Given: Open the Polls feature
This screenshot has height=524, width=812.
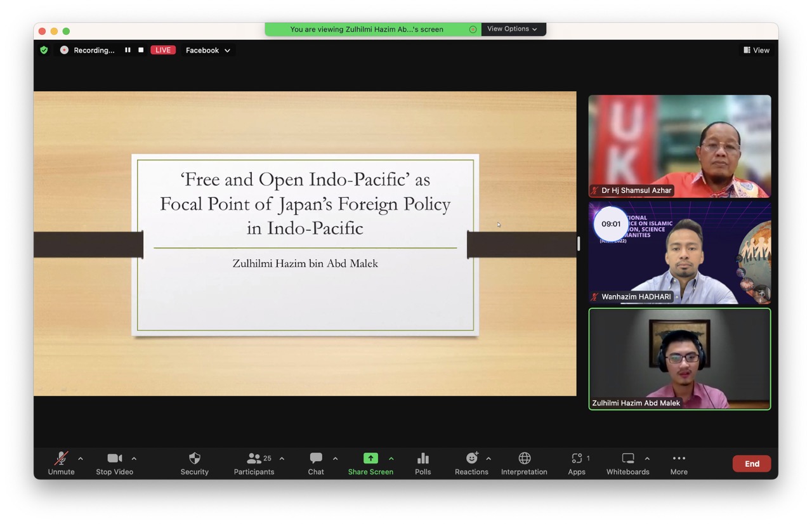Looking at the screenshot, I should click(x=422, y=462).
